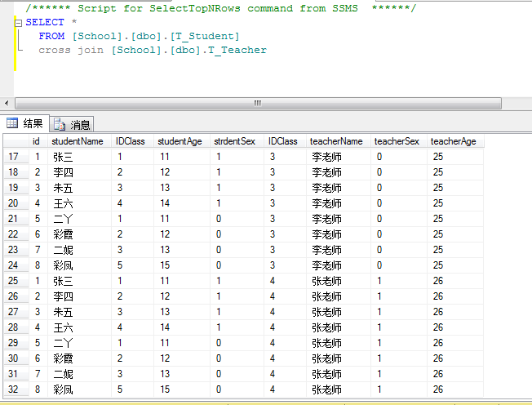
Task: Select row header 29
Action: 16,343
